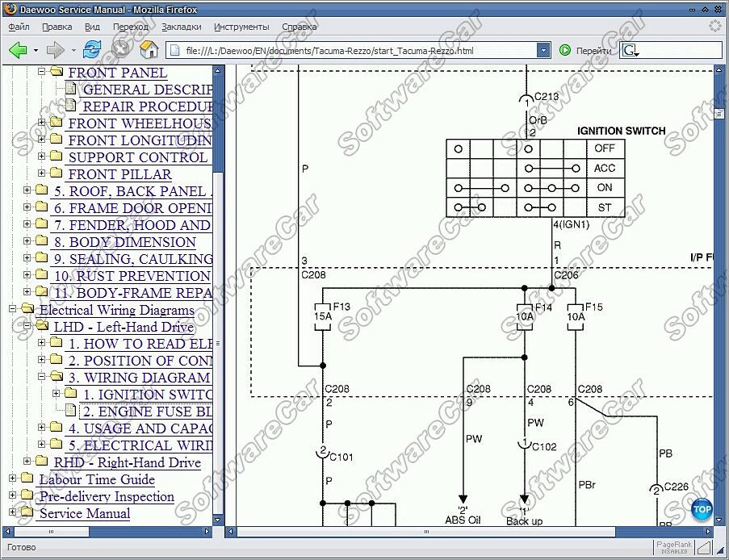729x560 pixels.
Task: Open the Labour Time Guide link
Action: click(97, 479)
